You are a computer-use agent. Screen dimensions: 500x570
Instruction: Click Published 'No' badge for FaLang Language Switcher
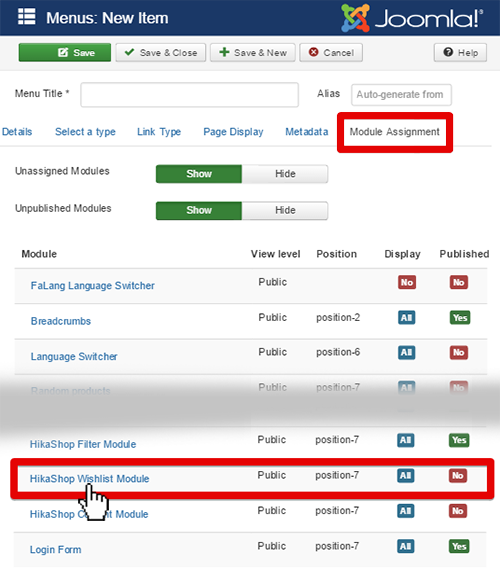[x=459, y=282]
